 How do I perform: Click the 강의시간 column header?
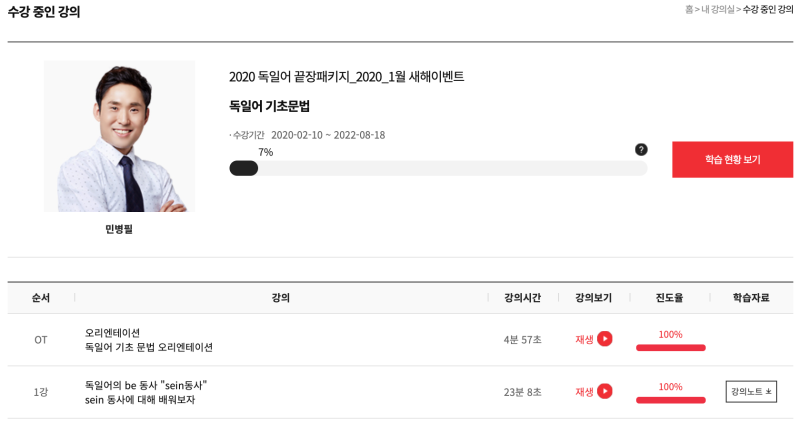pos(522,298)
